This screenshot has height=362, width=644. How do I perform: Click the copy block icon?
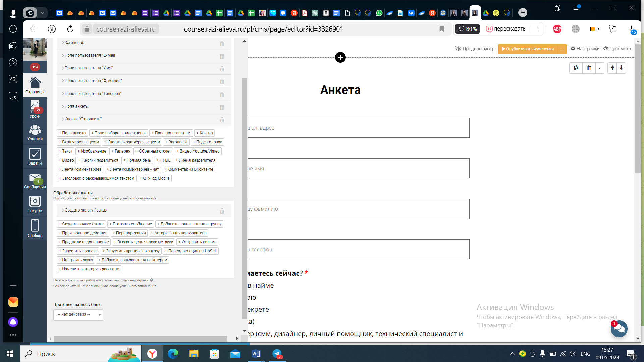click(x=576, y=68)
